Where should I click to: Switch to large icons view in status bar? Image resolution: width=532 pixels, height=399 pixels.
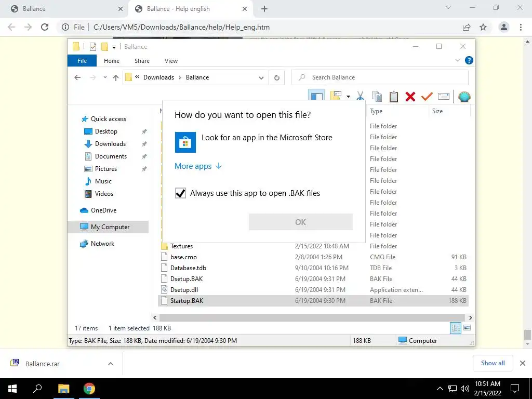click(x=467, y=327)
